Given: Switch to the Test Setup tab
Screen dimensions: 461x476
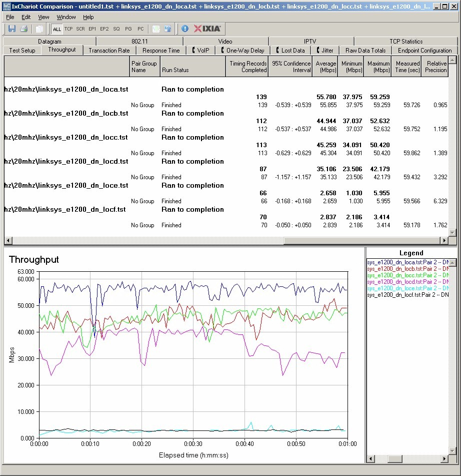Looking at the screenshot, I should [22, 51].
